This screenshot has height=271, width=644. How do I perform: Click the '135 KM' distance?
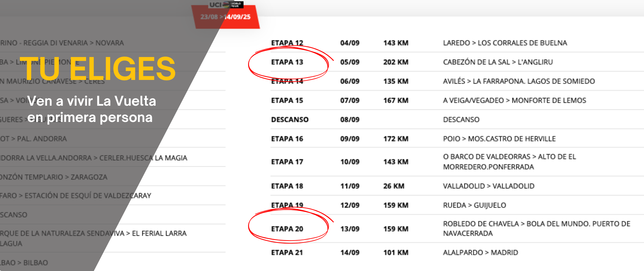coord(396,81)
